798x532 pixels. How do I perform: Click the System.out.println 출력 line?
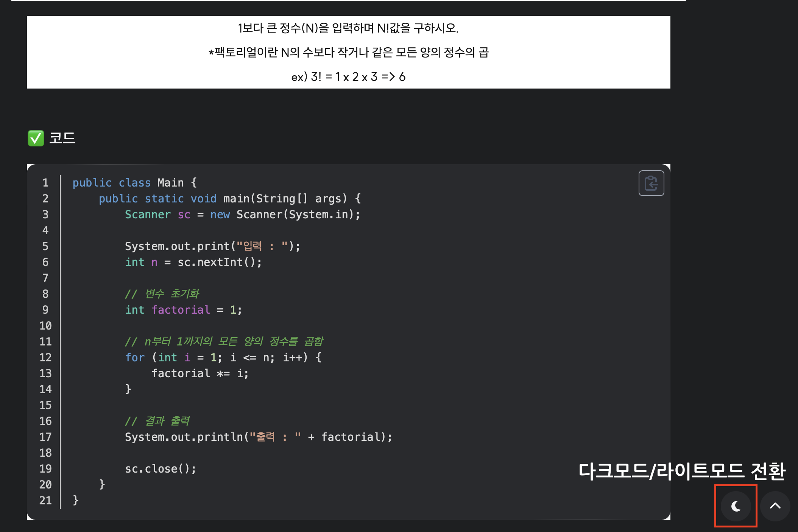tap(258, 437)
